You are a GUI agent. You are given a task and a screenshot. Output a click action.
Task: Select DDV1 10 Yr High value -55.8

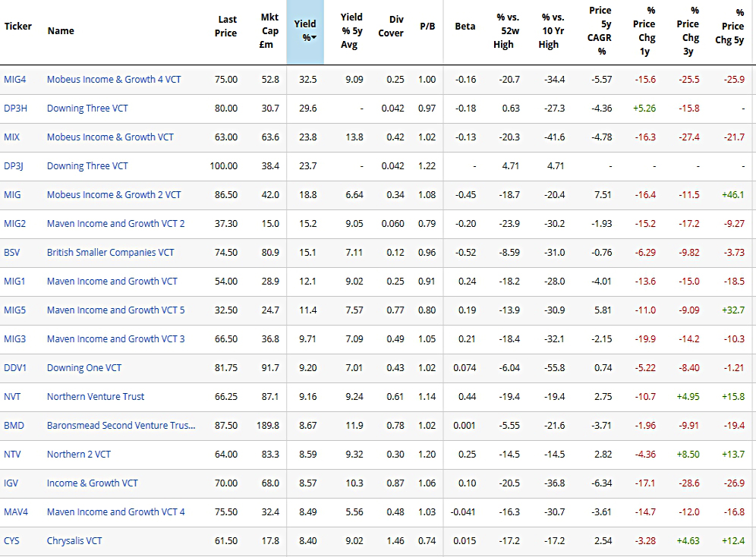coord(554,368)
